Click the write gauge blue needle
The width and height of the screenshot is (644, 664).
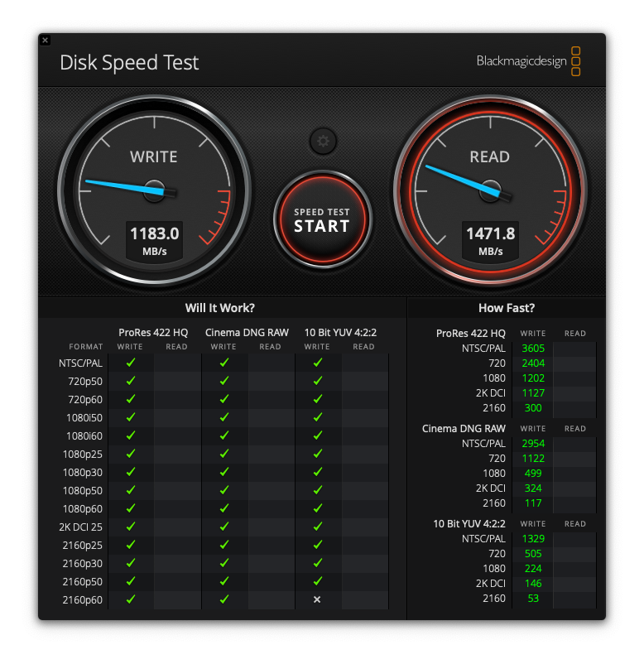(x=125, y=187)
